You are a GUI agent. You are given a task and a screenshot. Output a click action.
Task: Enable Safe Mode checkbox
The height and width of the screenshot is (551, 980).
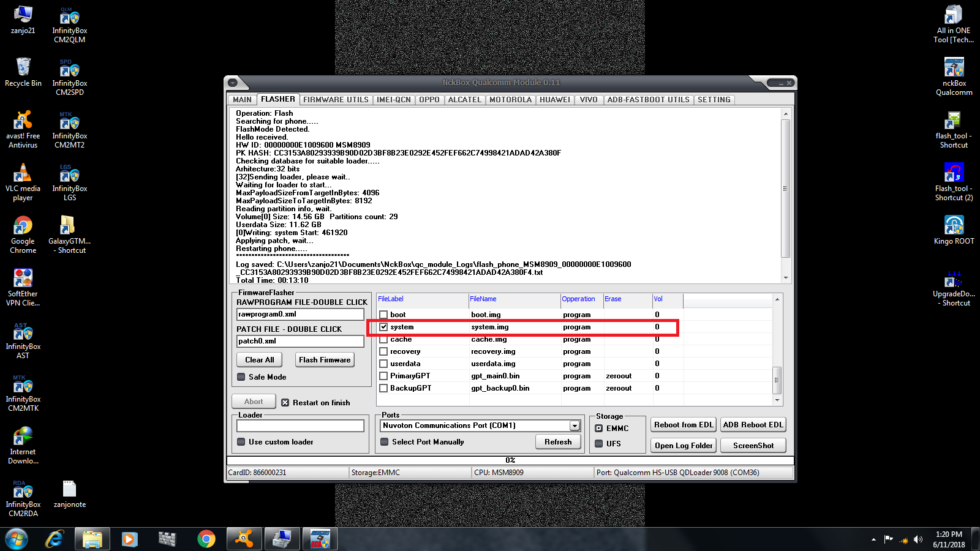(x=241, y=377)
